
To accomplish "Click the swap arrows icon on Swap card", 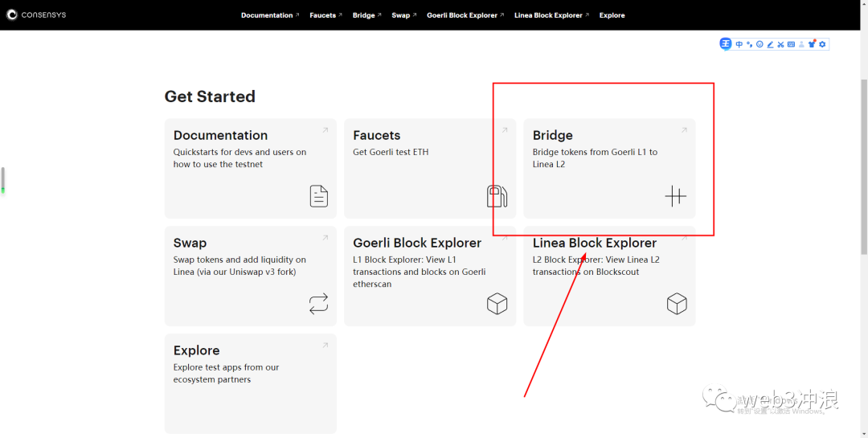I will pyautogui.click(x=319, y=304).
